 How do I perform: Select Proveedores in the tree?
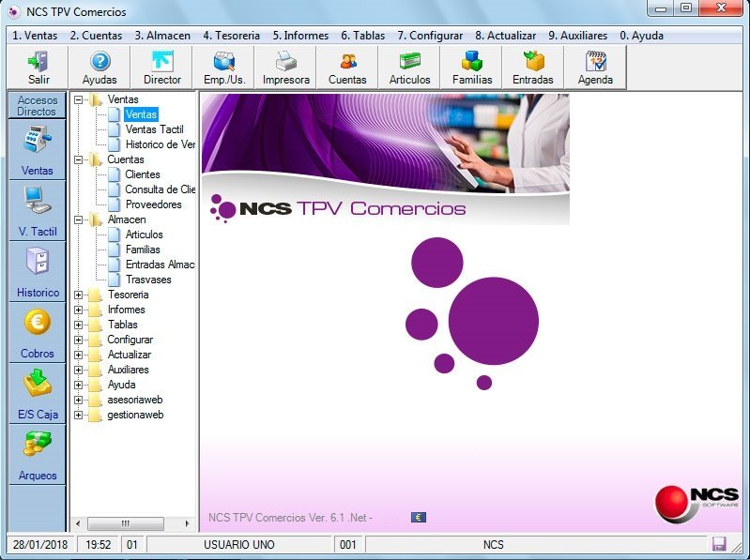153,204
